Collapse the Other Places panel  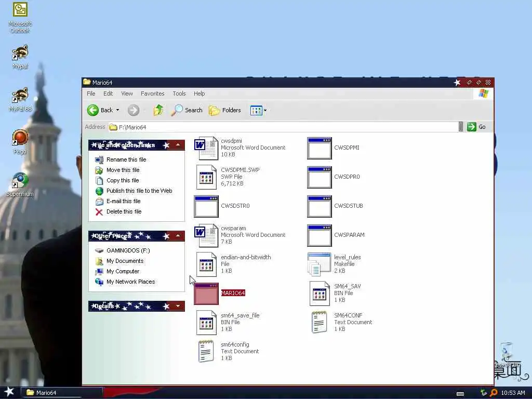[178, 236]
